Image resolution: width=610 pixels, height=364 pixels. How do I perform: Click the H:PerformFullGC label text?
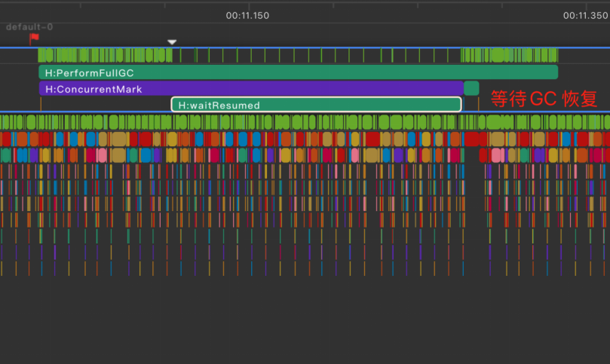click(90, 73)
